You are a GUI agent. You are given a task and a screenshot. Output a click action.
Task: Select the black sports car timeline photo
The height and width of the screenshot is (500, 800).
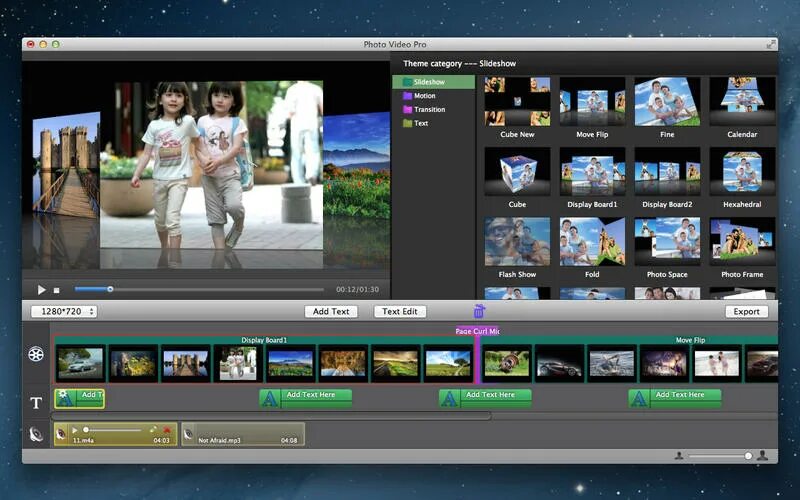coord(559,363)
